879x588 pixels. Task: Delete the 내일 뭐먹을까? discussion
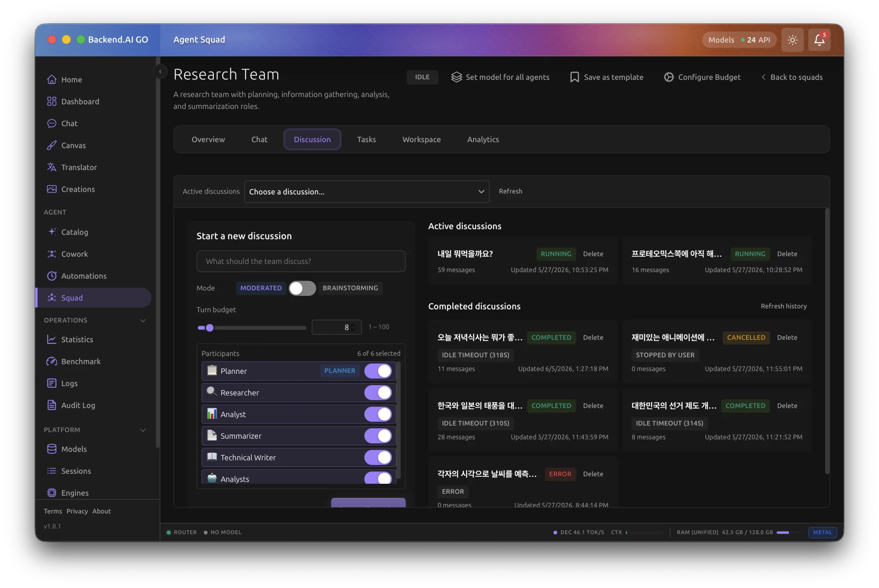click(x=593, y=254)
